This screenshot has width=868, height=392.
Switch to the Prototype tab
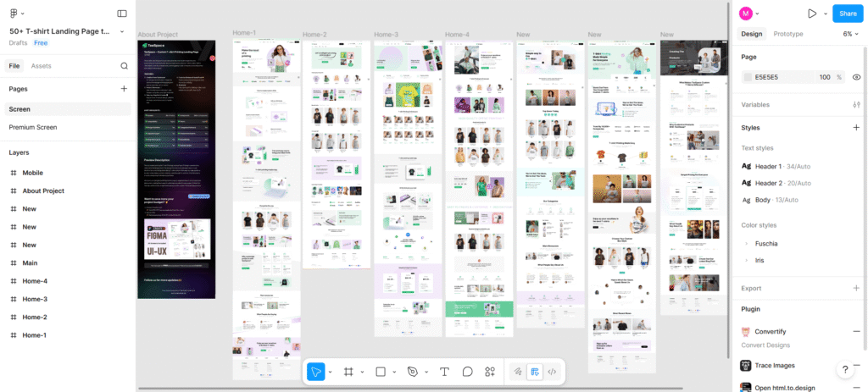[x=788, y=34]
